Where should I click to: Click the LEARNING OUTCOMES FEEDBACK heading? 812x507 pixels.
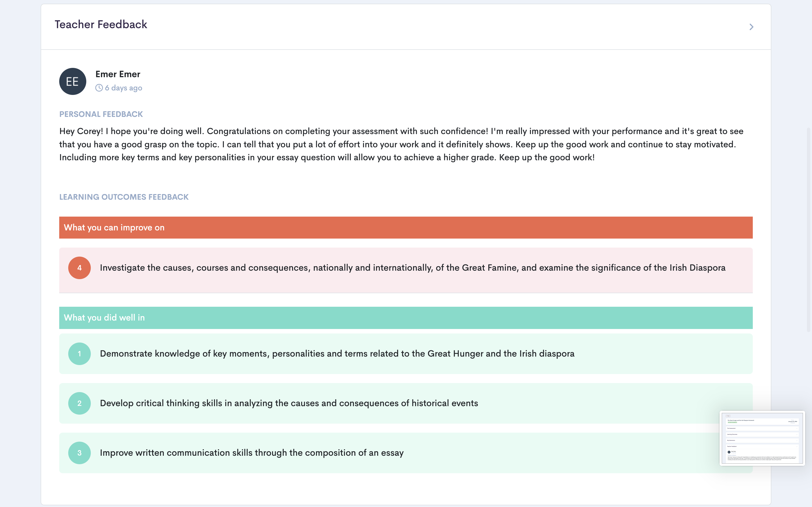coord(124,197)
